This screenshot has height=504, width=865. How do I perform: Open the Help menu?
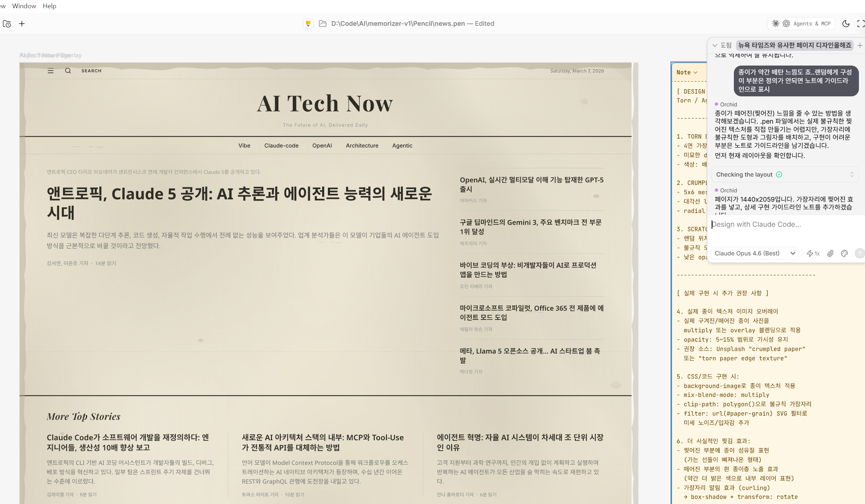pos(49,6)
